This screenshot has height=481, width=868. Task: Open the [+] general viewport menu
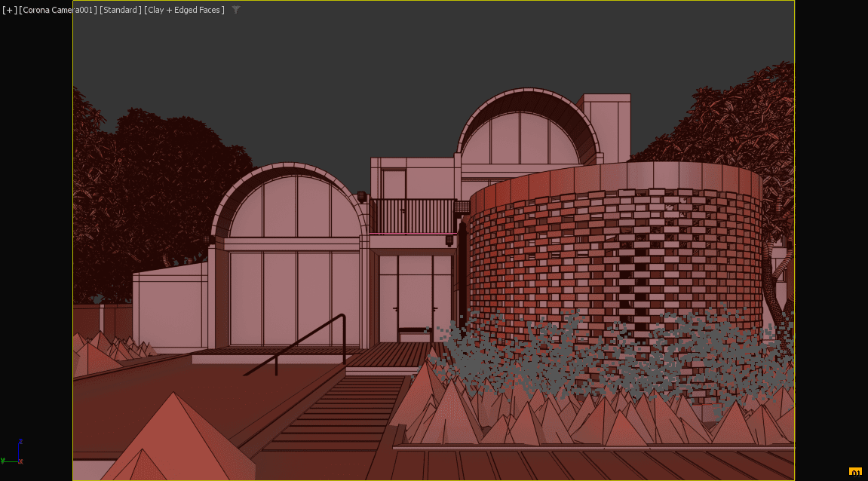coord(10,10)
